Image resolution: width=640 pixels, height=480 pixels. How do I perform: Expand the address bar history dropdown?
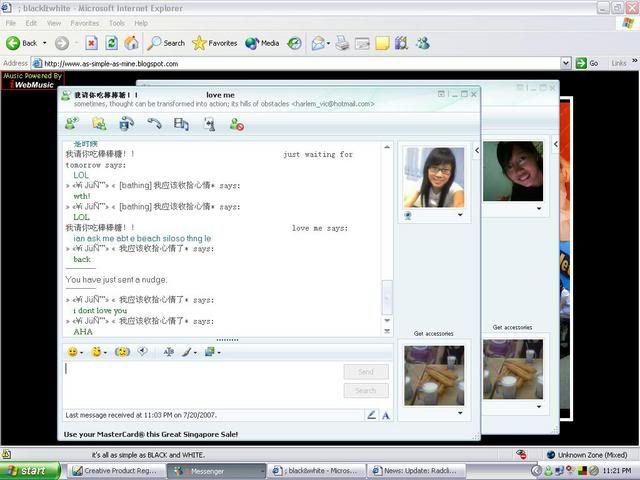click(565, 63)
